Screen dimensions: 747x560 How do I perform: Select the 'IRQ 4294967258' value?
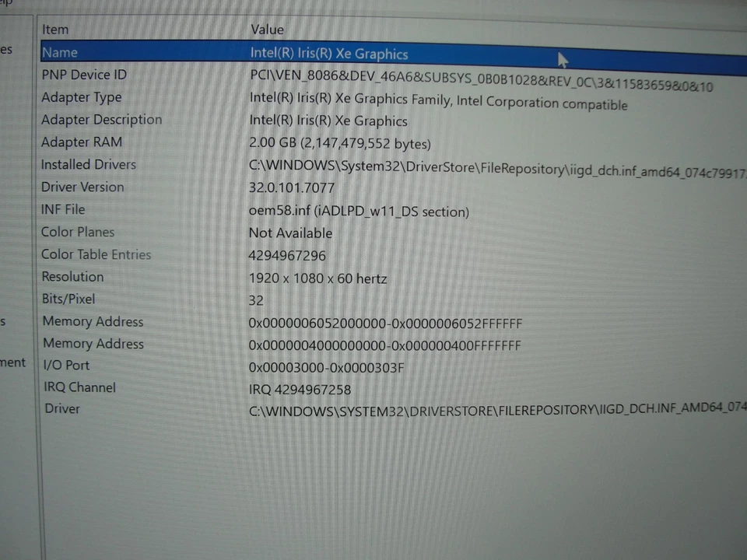300,390
